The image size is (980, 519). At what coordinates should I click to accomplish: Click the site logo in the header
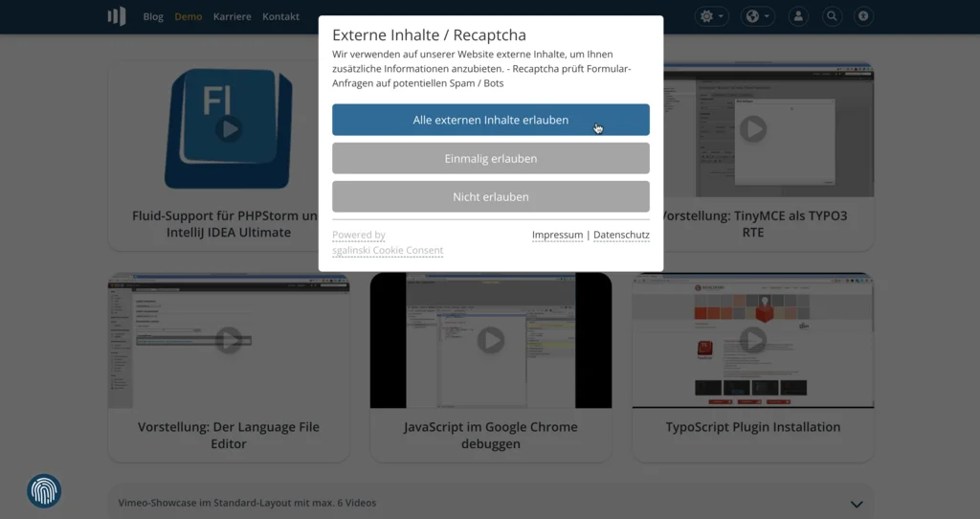click(x=116, y=16)
